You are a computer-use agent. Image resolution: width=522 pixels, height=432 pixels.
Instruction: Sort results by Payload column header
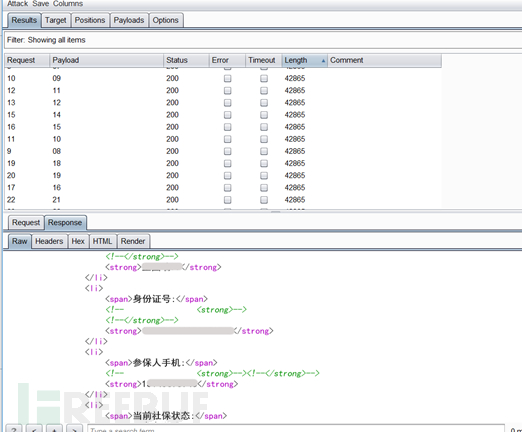[x=106, y=60]
